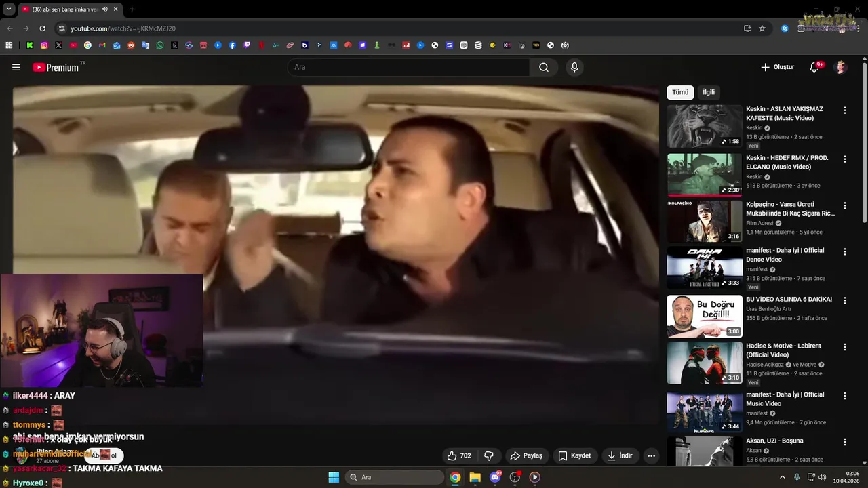This screenshot has width=868, height=488.
Task: Open YouTube bookmark icon in bookmarks bar
Action: pyautogui.click(x=73, y=45)
